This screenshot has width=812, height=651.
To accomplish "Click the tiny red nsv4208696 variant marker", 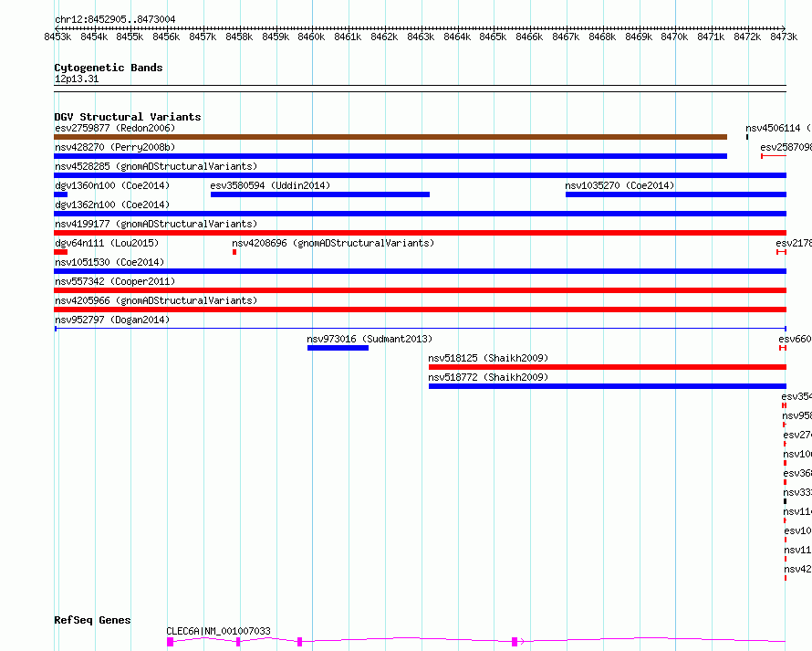I will tap(234, 252).
